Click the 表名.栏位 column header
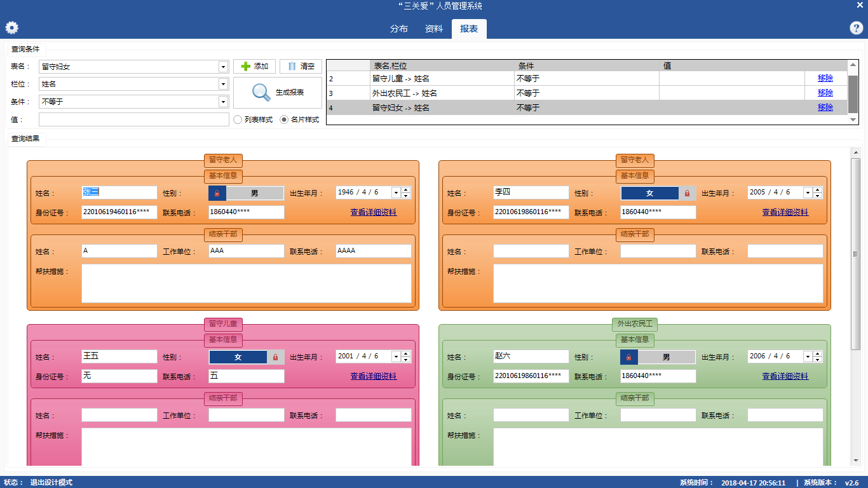Viewport: 868px width, 488px height. (x=442, y=65)
